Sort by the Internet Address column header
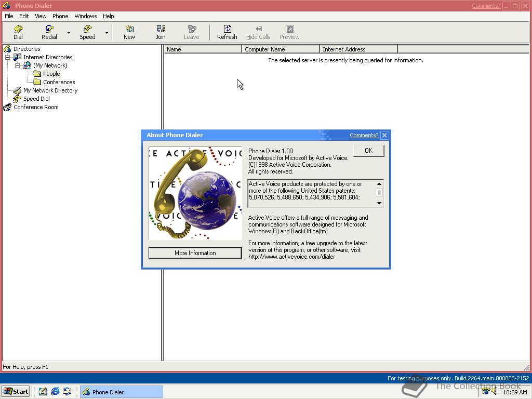This screenshot has width=532, height=399. (x=359, y=49)
